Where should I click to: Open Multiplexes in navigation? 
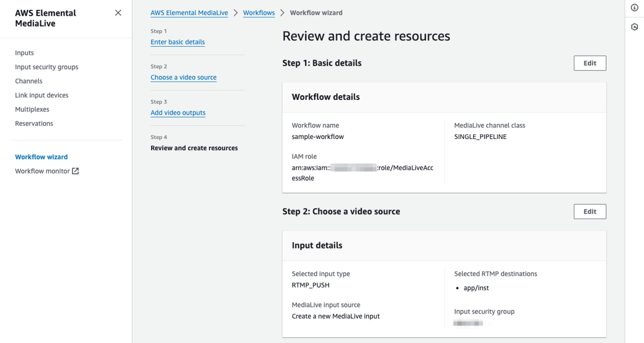point(32,109)
